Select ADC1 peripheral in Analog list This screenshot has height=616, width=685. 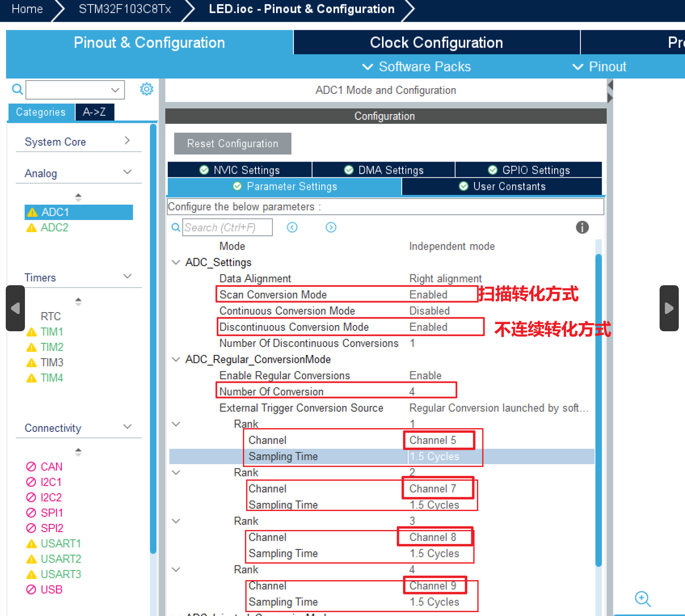79,212
